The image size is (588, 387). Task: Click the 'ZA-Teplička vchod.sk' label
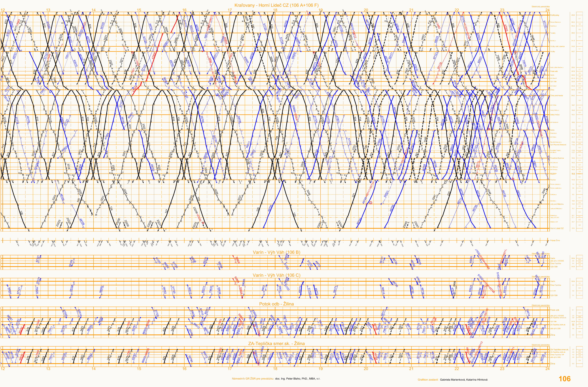point(558,318)
